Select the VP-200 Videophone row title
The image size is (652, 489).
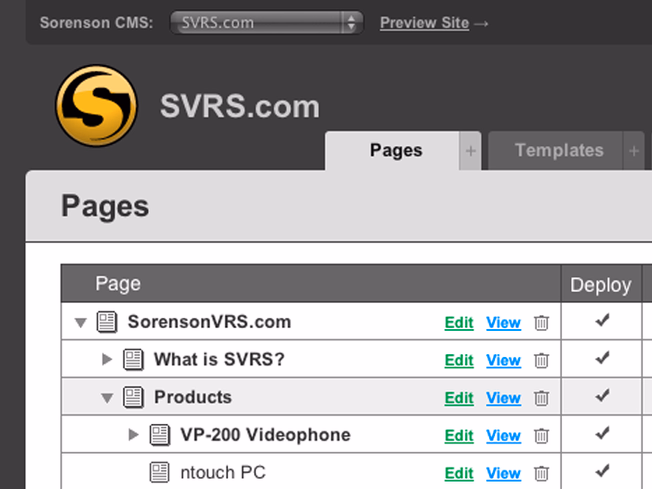[265, 435]
